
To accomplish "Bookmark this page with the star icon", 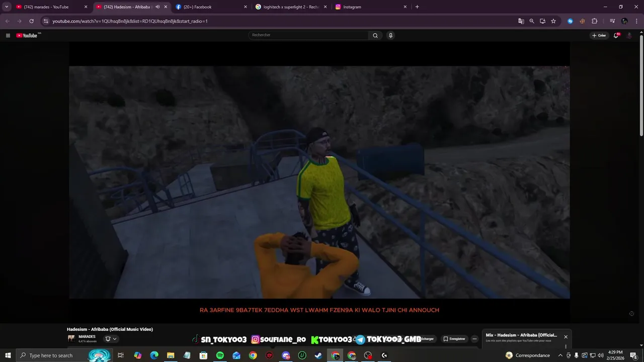I will click(x=553, y=21).
